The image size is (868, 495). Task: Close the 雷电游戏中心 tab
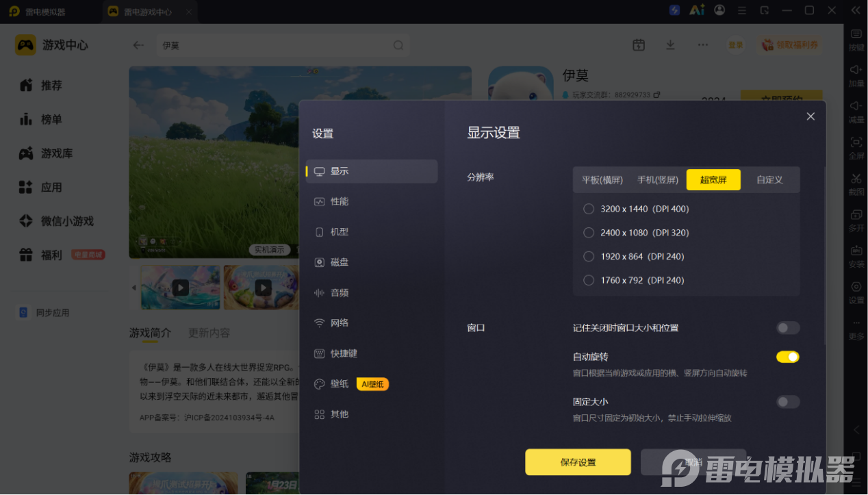[188, 12]
